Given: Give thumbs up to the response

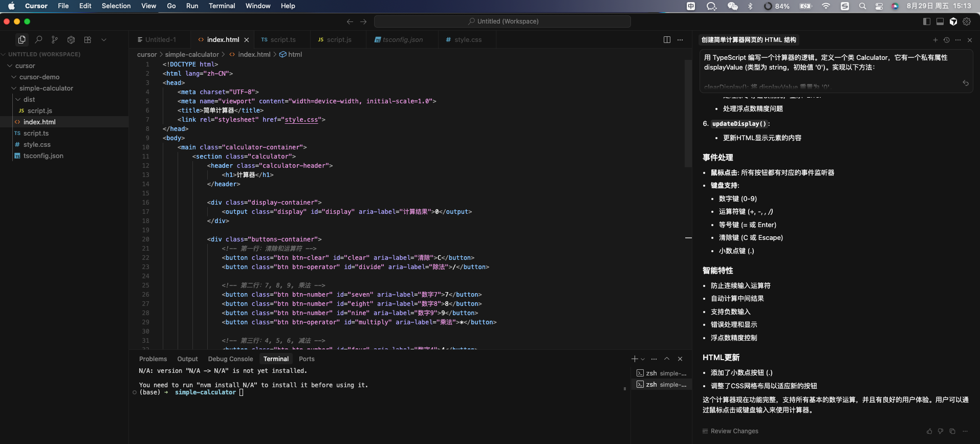Looking at the screenshot, I should (929, 431).
